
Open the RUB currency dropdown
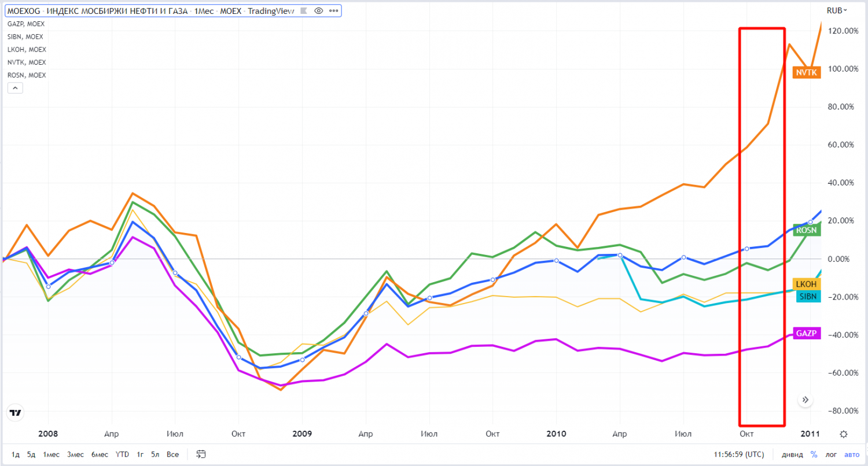coord(836,10)
